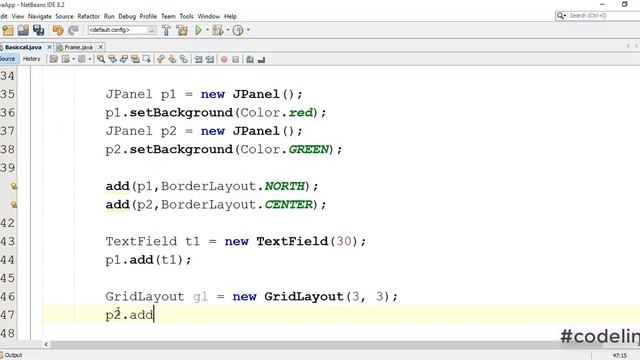Click the horizontal scrollbar left arrow
This screenshot has width=640, height=360.
46,344
